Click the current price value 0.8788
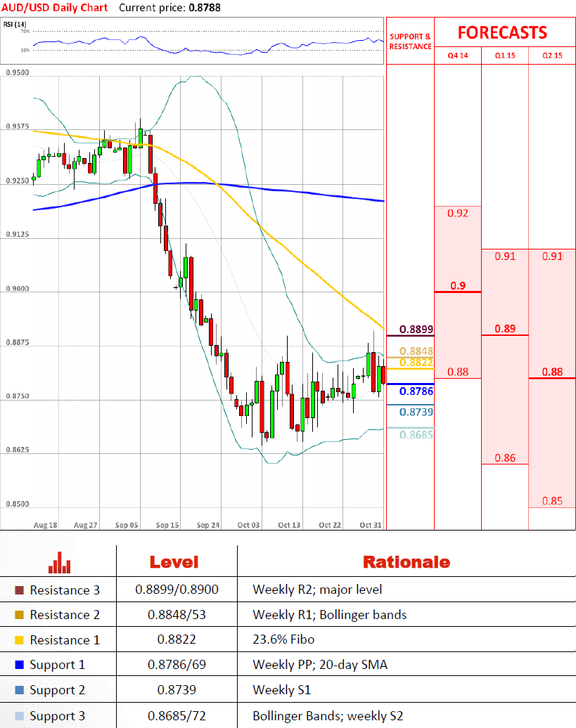 pos(205,8)
